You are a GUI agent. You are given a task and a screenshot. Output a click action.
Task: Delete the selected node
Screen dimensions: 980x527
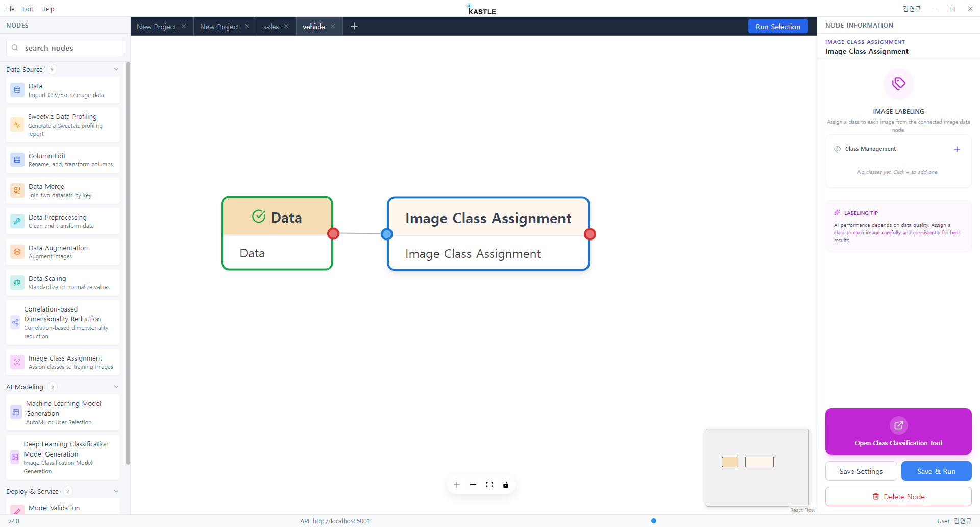[898, 497]
